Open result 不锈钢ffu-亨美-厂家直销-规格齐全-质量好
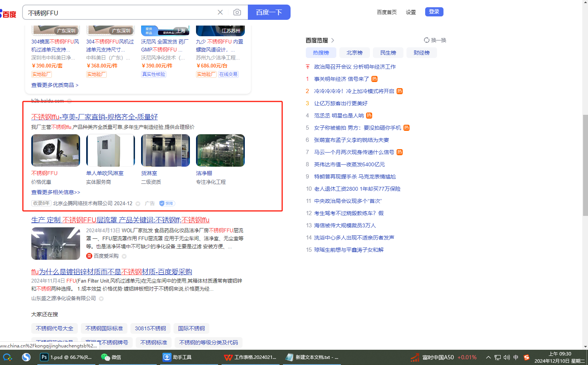Screen dimensions: 588x365 95,117
